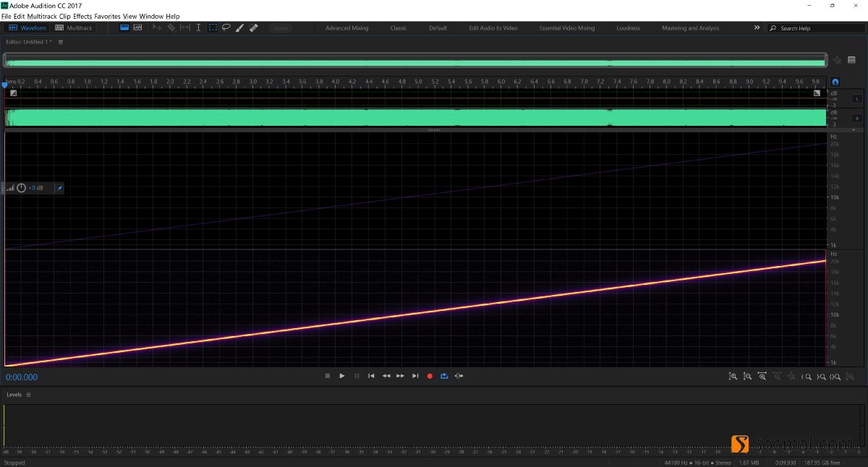
Task: Select the Time Selection tool
Action: [198, 27]
